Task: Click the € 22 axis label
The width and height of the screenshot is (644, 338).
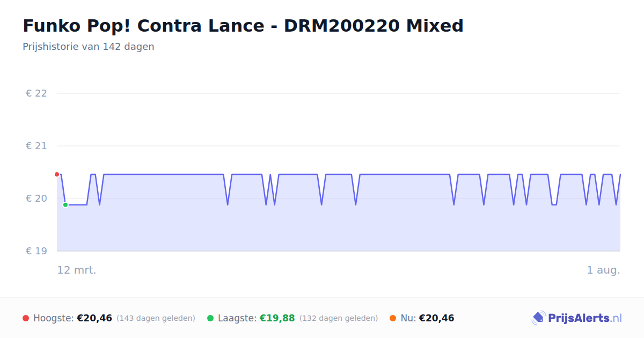Action: (36, 93)
